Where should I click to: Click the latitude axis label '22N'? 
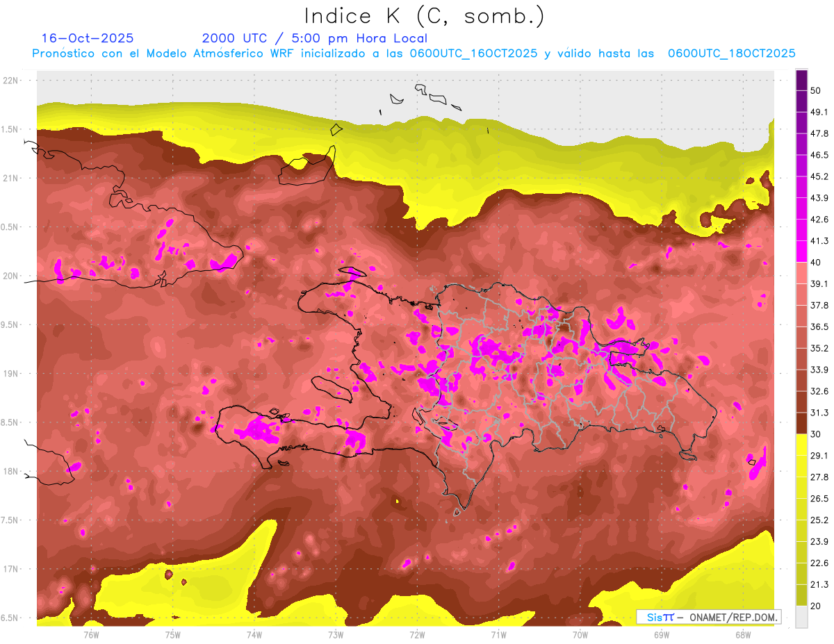tap(11, 80)
